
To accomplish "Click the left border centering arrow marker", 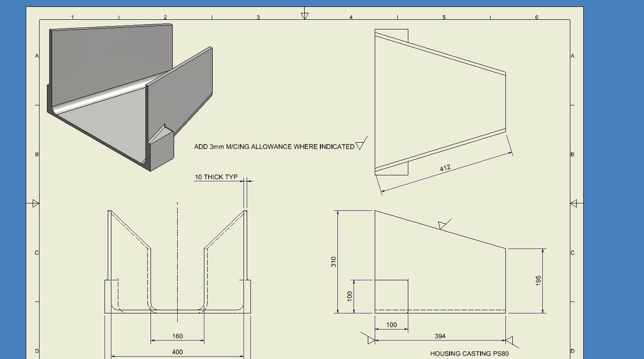I will [35, 203].
